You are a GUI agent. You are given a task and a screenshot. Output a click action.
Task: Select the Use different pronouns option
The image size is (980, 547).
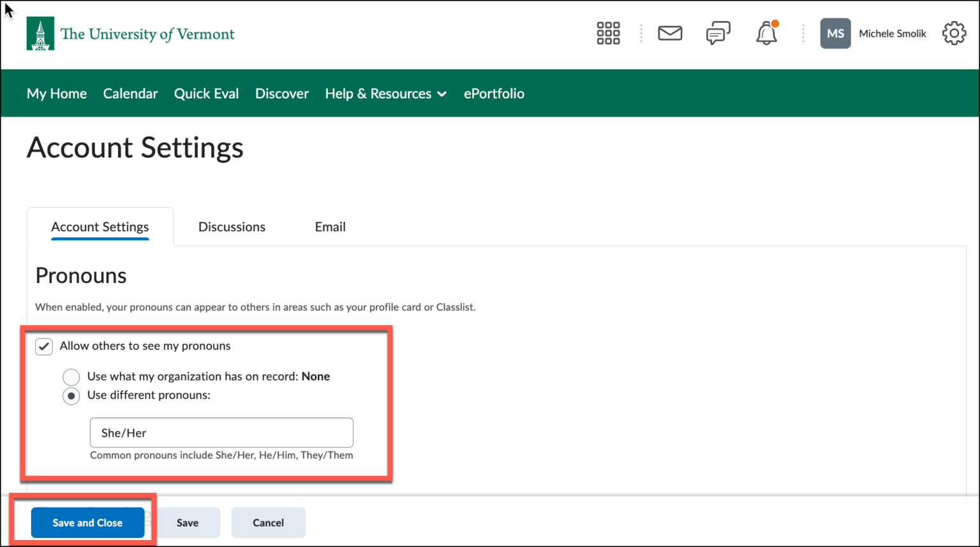click(x=71, y=396)
